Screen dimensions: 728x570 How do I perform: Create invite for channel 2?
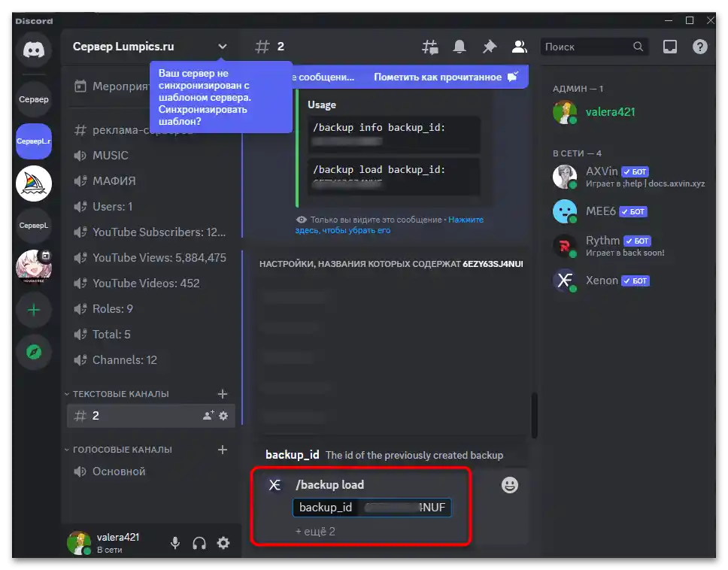[x=208, y=415]
